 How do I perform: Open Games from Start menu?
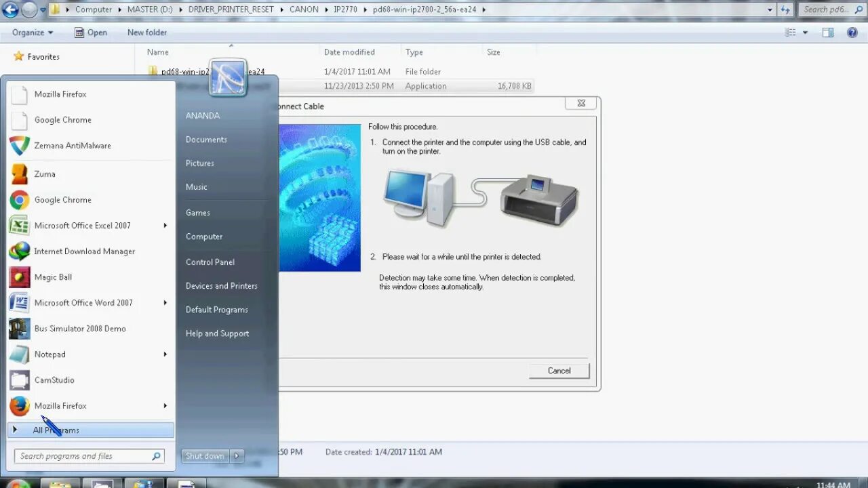pos(198,213)
